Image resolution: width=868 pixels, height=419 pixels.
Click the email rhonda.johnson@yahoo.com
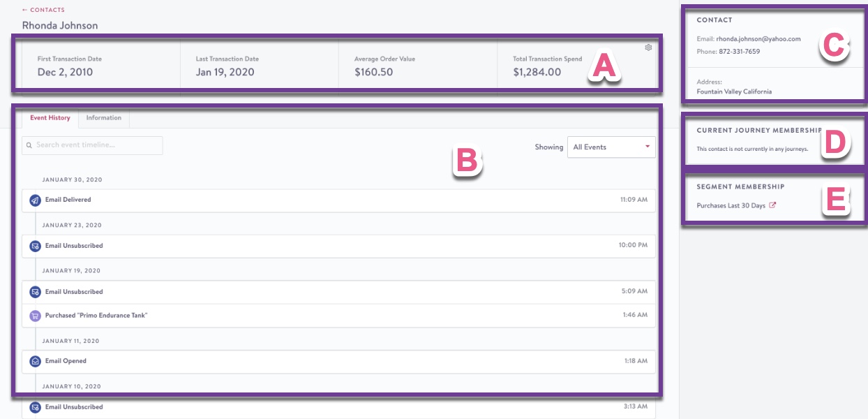(758, 39)
